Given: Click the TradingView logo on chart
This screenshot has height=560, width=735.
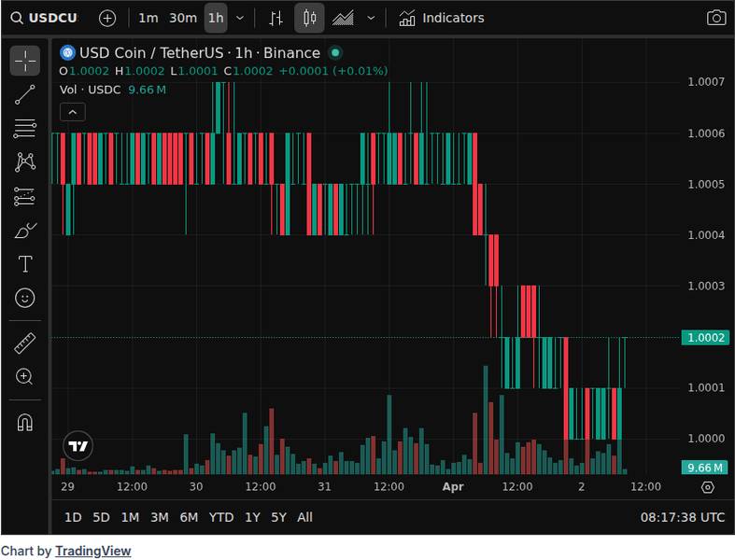Looking at the screenshot, I should pos(78,445).
